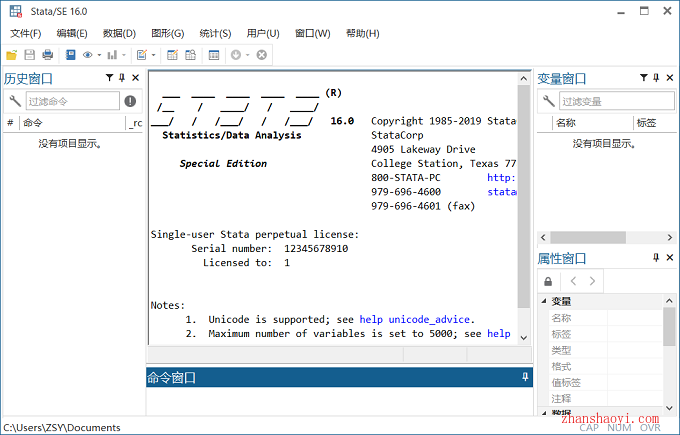Click the 变量窗口 horizontal scroll right arrow

670,237
